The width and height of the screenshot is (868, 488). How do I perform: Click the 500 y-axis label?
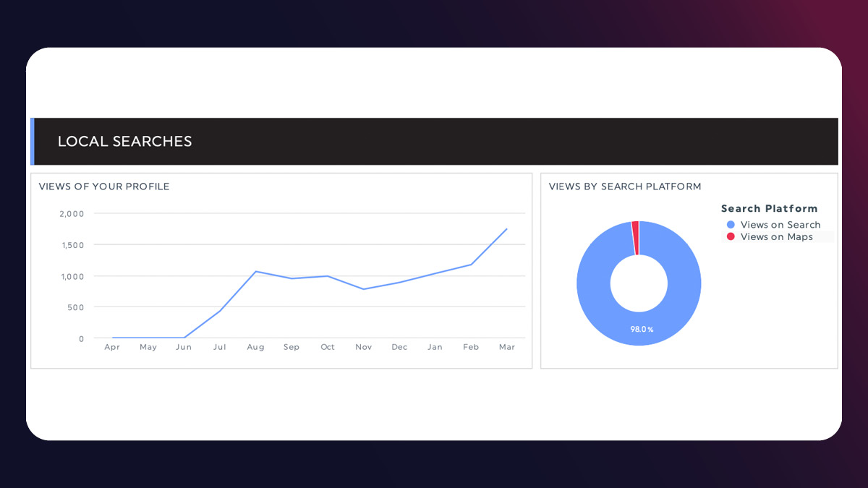click(76, 307)
